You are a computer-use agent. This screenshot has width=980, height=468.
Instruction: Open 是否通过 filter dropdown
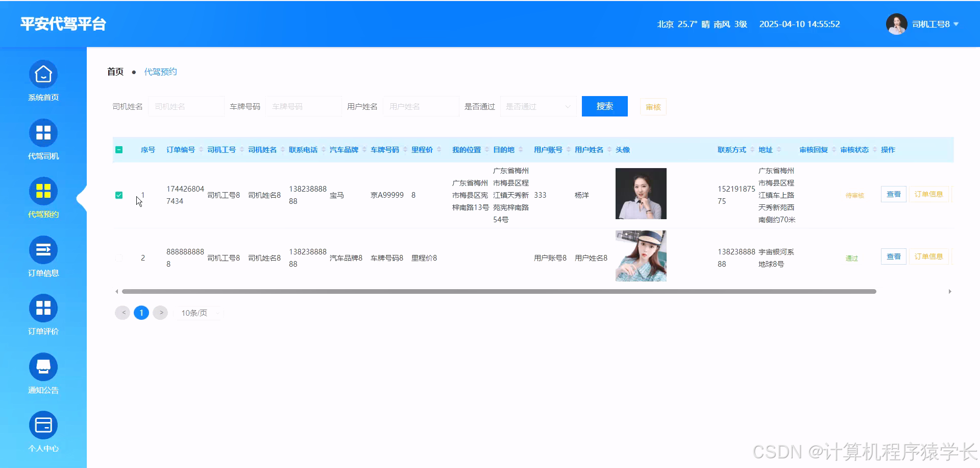pos(538,106)
